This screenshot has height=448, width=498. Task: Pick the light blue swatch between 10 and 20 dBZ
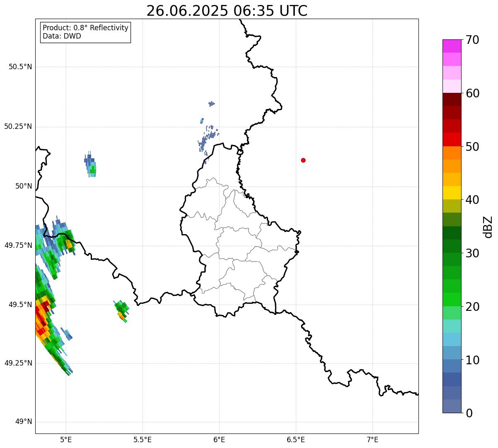[452, 339]
